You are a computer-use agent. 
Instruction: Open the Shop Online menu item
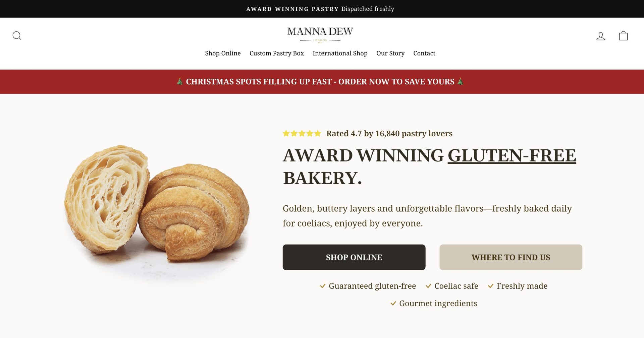[222, 53]
